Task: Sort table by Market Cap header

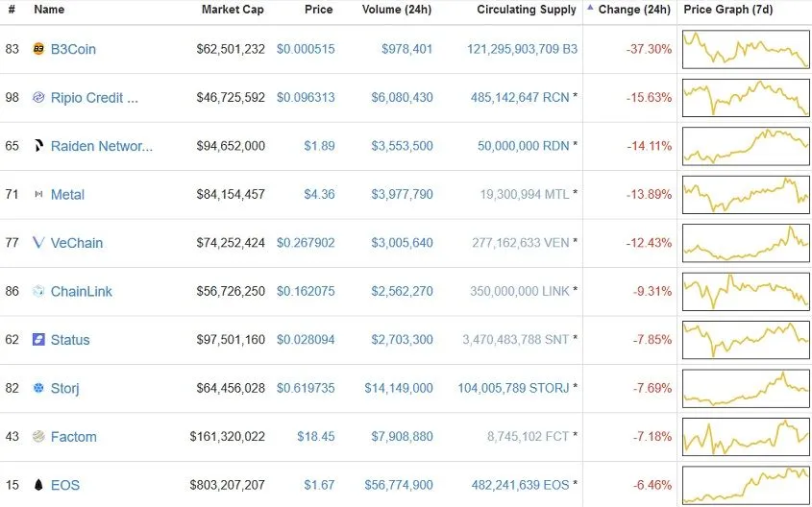Action: [233, 10]
